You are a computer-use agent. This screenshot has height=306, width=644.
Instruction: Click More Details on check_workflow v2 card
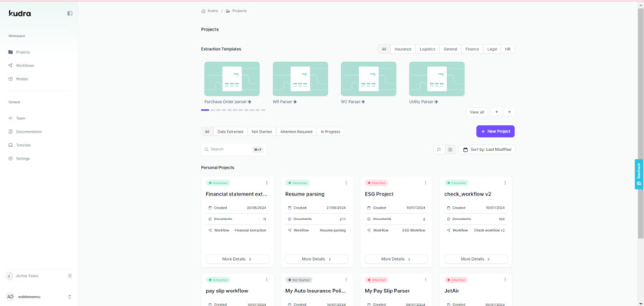[x=476, y=259]
